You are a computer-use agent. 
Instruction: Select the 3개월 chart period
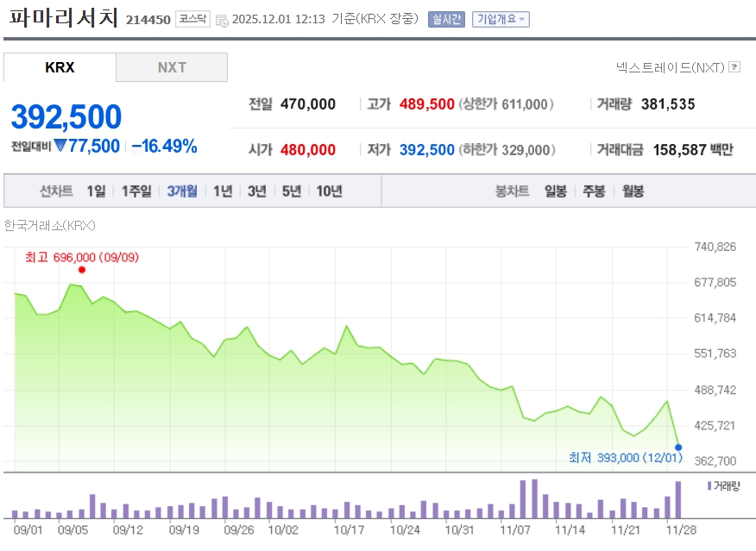click(x=182, y=191)
